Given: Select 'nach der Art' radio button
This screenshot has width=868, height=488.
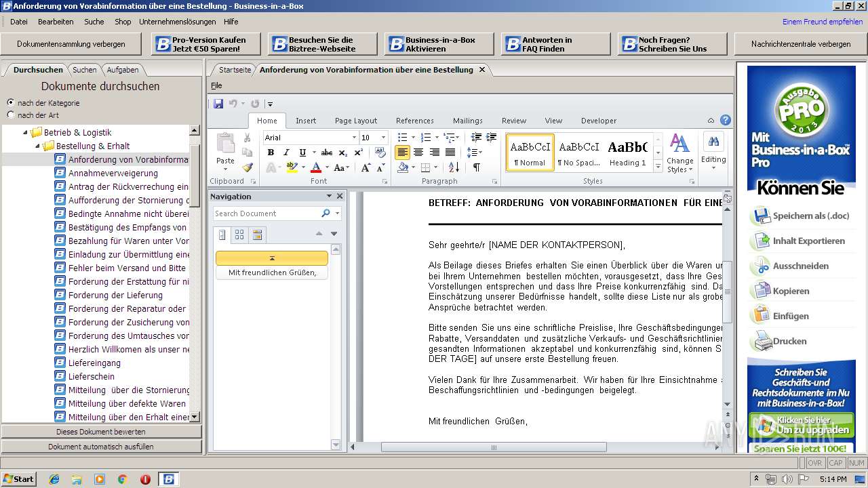Looking at the screenshot, I should (10, 115).
